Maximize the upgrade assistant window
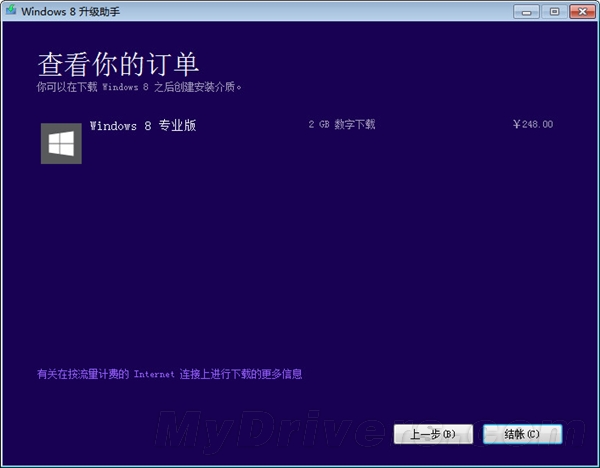The image size is (600, 468). pyautogui.click(x=550, y=11)
